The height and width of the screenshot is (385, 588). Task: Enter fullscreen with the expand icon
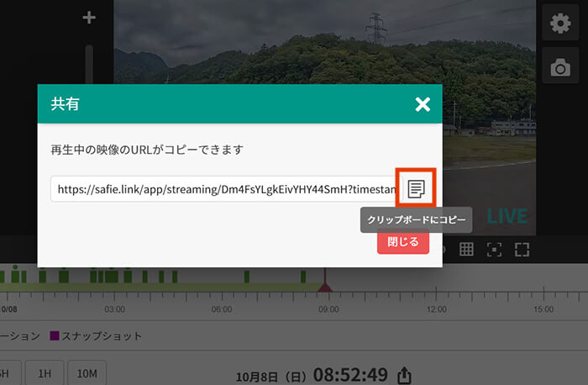click(522, 250)
